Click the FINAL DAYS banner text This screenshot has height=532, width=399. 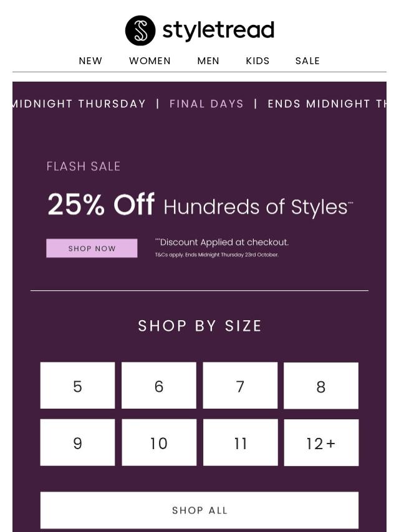(x=206, y=104)
